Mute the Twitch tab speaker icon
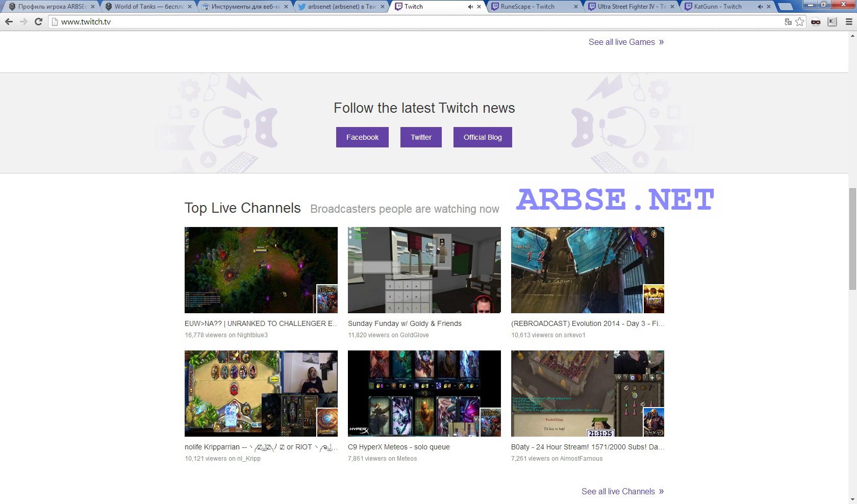The image size is (857, 504). tap(470, 7)
